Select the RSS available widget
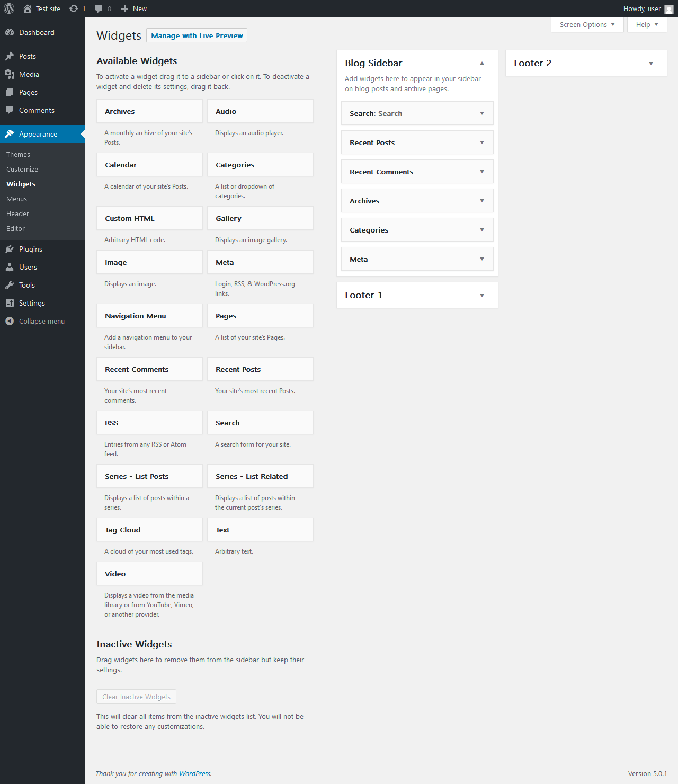Screen dimensions: 678x784 click(x=149, y=423)
